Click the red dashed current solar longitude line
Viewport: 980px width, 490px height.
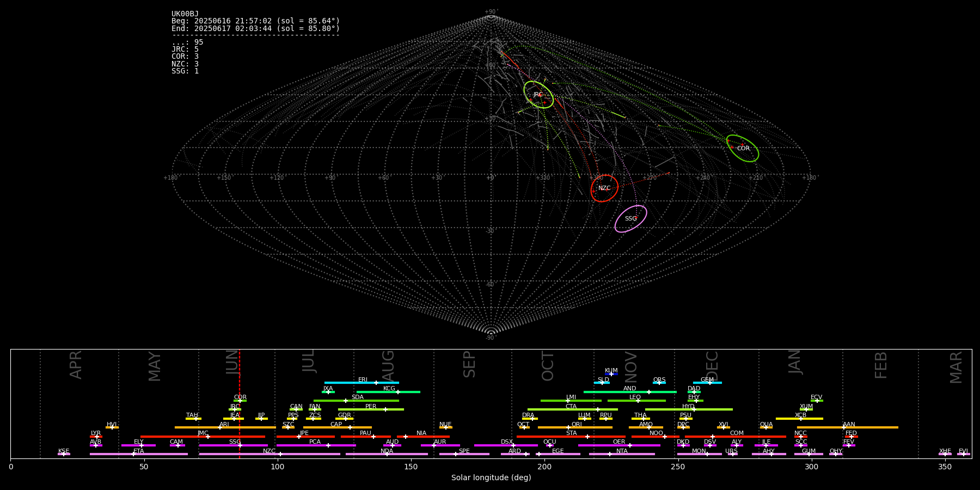tap(240, 403)
